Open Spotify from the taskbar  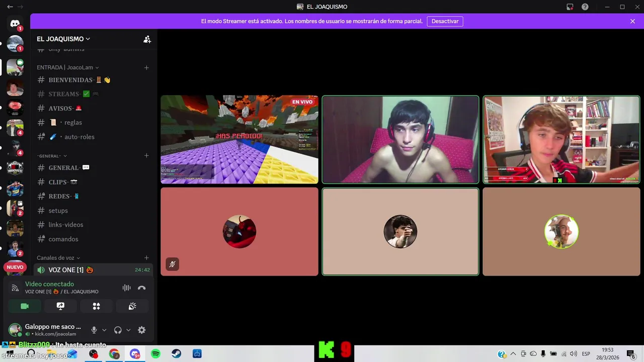point(155,354)
